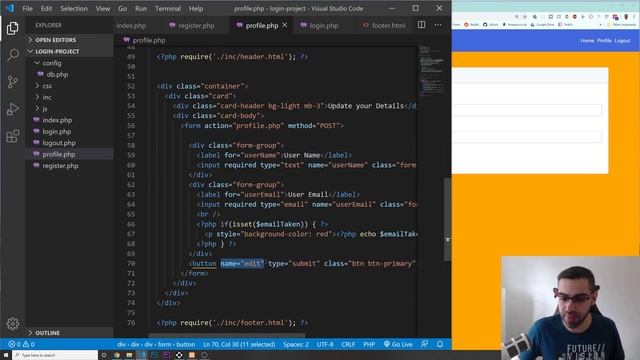Click the Windows Start button

coord(6,355)
